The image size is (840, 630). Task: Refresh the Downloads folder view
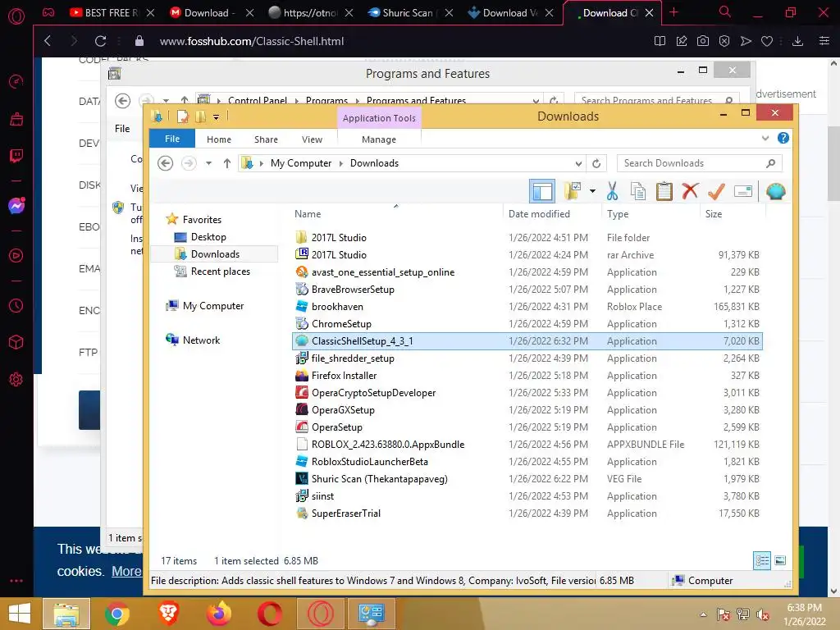(x=596, y=163)
